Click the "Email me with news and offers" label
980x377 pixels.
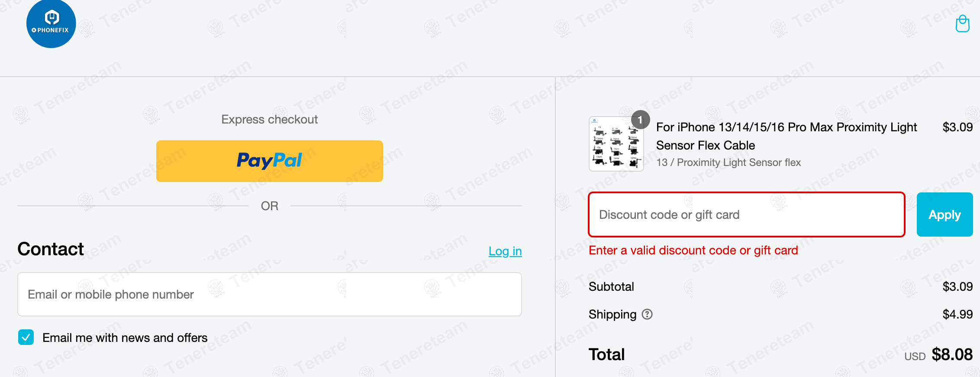[x=125, y=338]
